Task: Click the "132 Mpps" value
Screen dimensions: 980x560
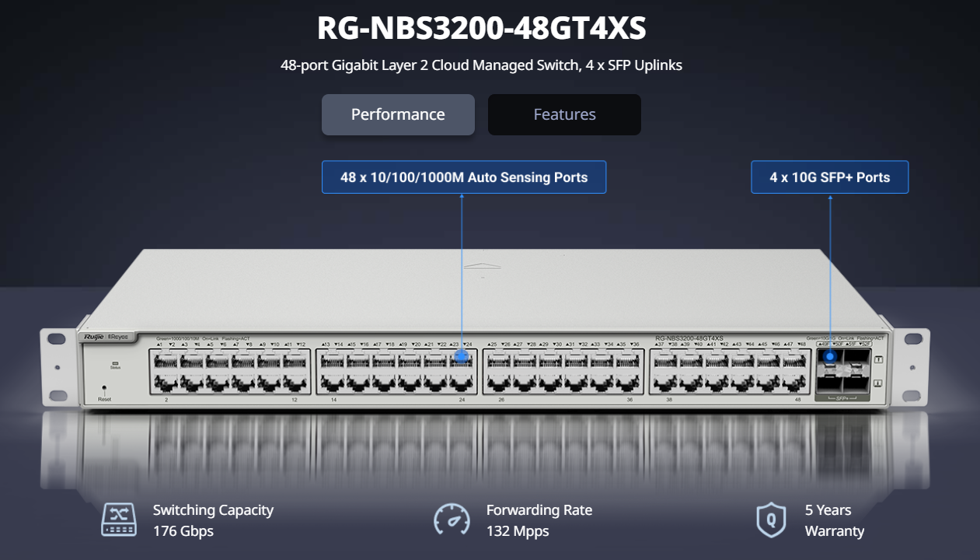Action: coord(518,531)
